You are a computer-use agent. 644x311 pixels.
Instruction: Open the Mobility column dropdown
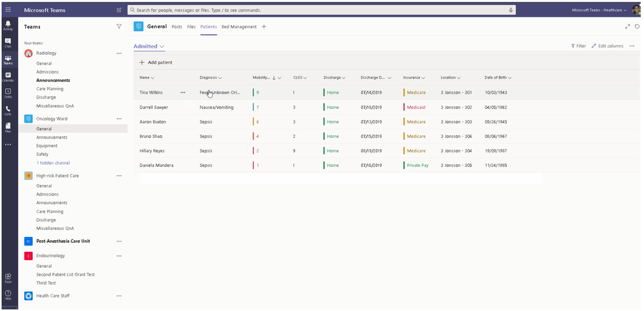click(279, 77)
